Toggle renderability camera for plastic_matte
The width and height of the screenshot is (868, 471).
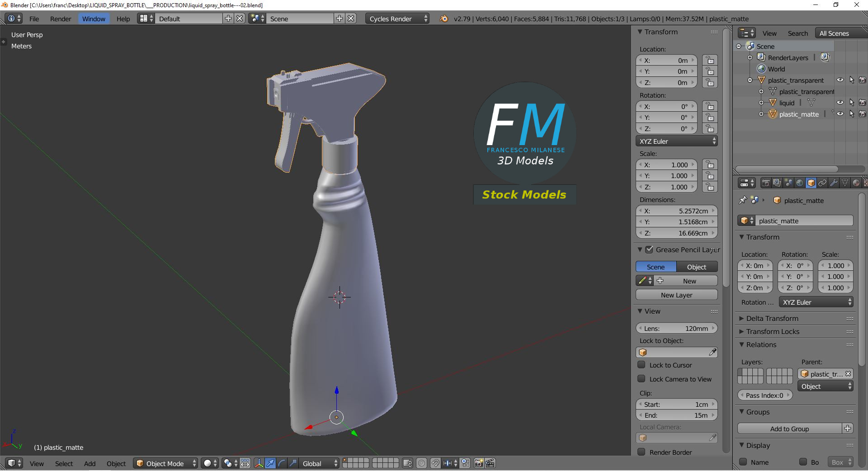(863, 114)
